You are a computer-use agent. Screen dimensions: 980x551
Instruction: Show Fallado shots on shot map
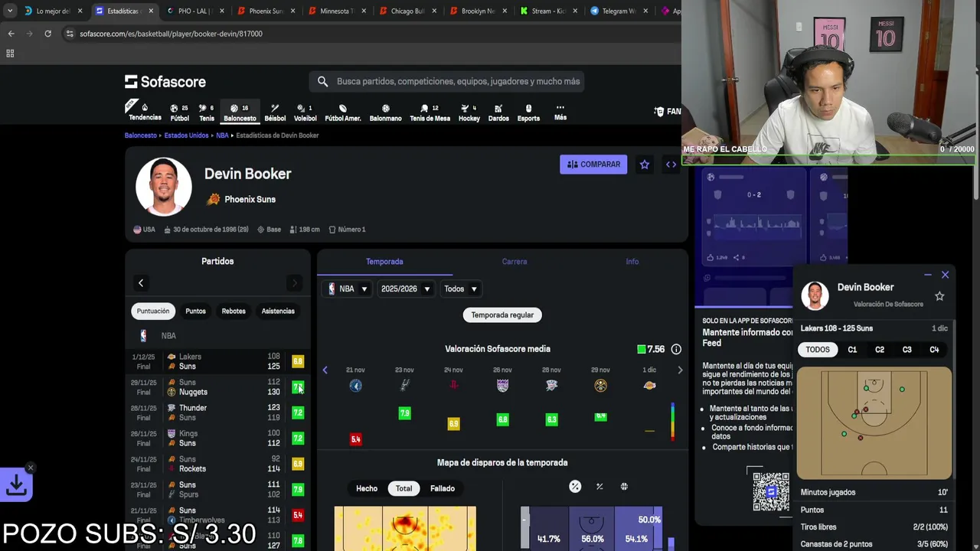coord(443,488)
